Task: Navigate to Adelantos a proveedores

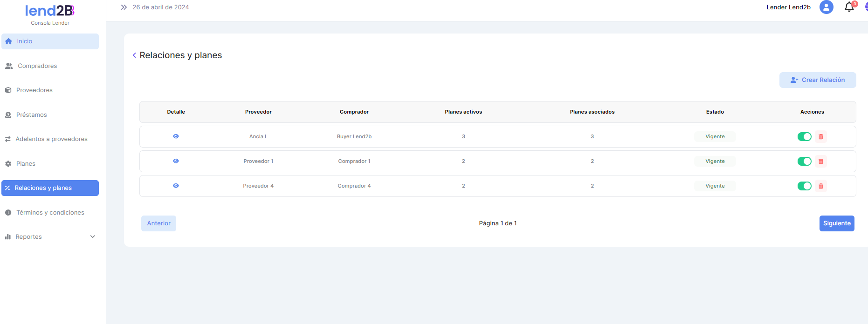Action: tap(51, 139)
